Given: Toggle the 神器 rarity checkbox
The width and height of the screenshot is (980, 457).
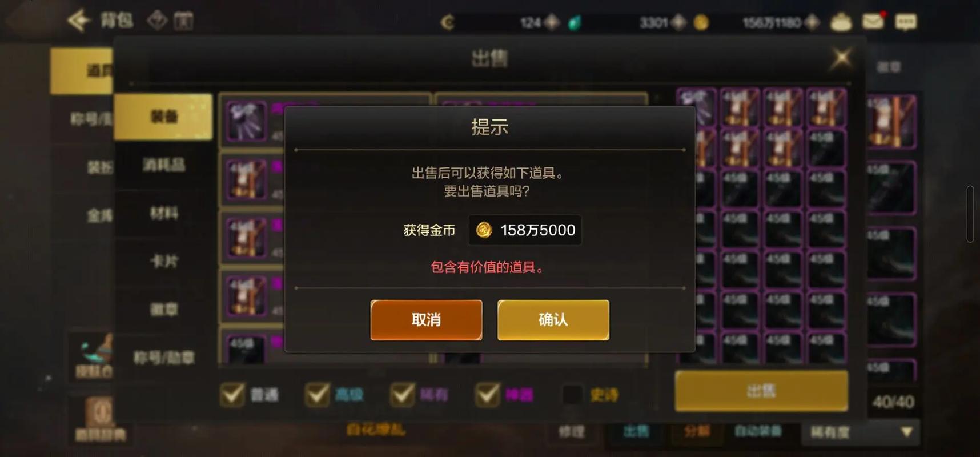Looking at the screenshot, I should coord(488,394).
